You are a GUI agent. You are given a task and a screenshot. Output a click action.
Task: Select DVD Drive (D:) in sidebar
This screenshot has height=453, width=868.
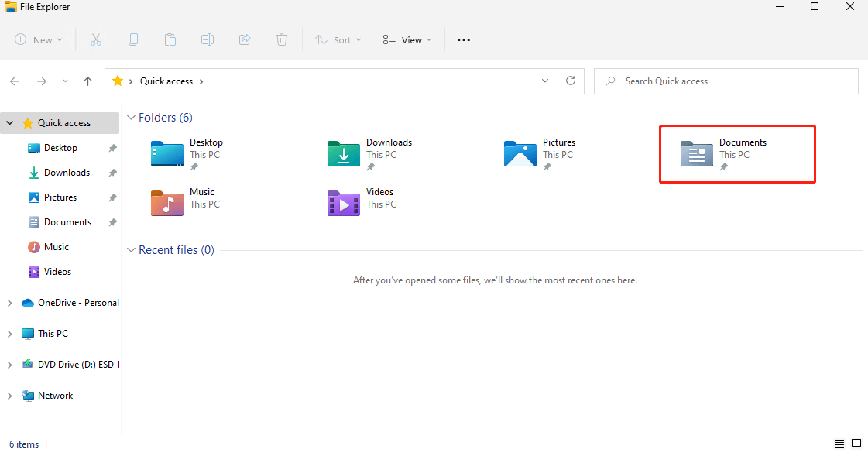pyautogui.click(x=78, y=365)
